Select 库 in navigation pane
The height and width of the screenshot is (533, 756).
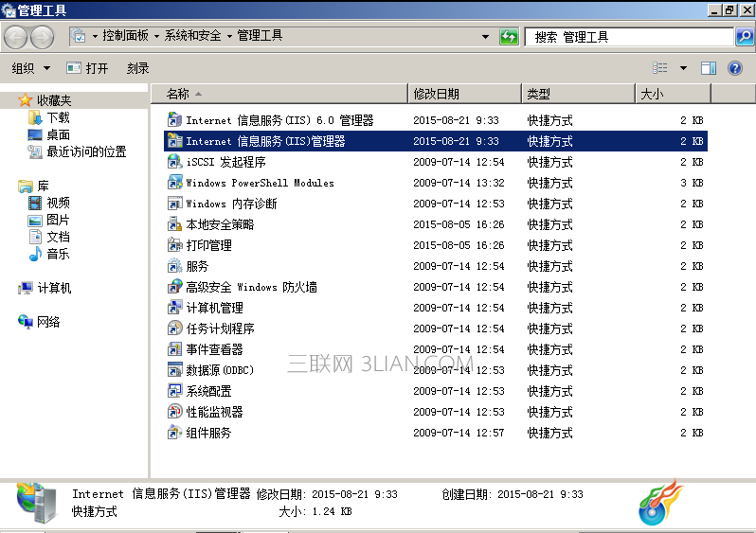coord(44,186)
